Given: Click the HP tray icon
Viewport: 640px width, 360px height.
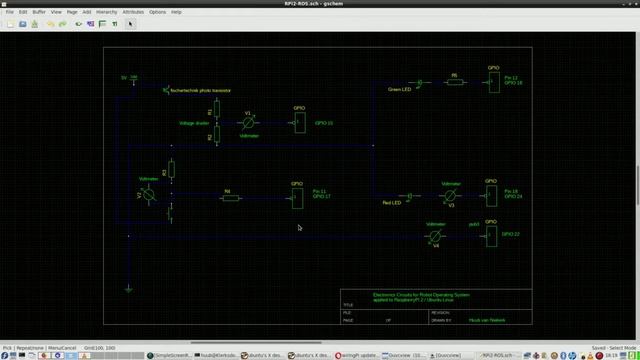Looking at the screenshot, I should pos(572,356).
